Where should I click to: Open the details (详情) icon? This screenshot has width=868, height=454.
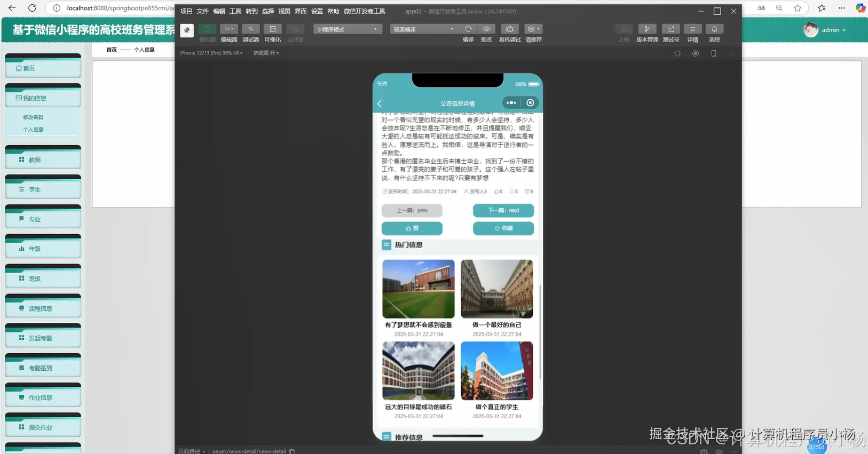[692, 29]
